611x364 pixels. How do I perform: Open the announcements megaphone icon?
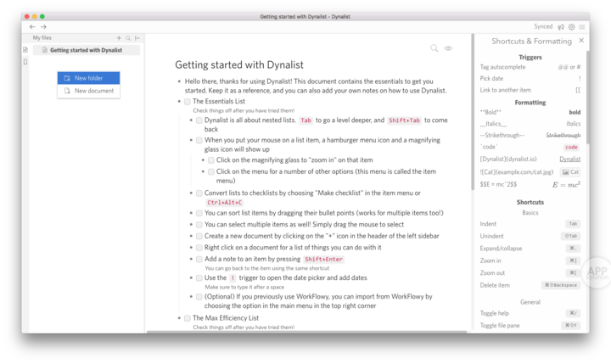[x=561, y=27]
